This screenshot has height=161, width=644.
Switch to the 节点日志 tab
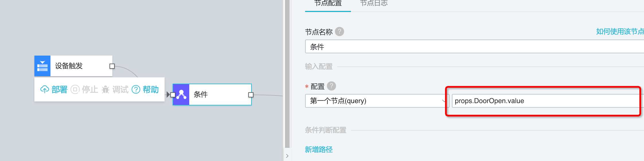pyautogui.click(x=374, y=3)
